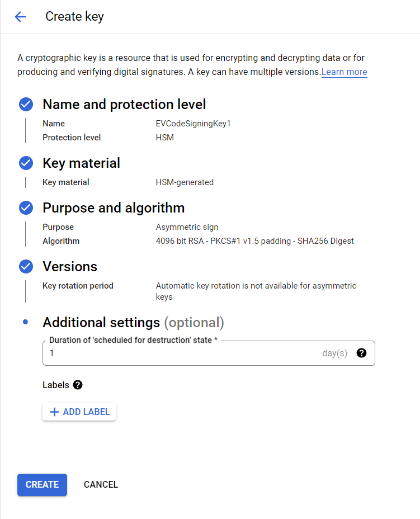Select the checkmark icon for Purpose and algorithm
420x519 pixels.
[x=26, y=207]
